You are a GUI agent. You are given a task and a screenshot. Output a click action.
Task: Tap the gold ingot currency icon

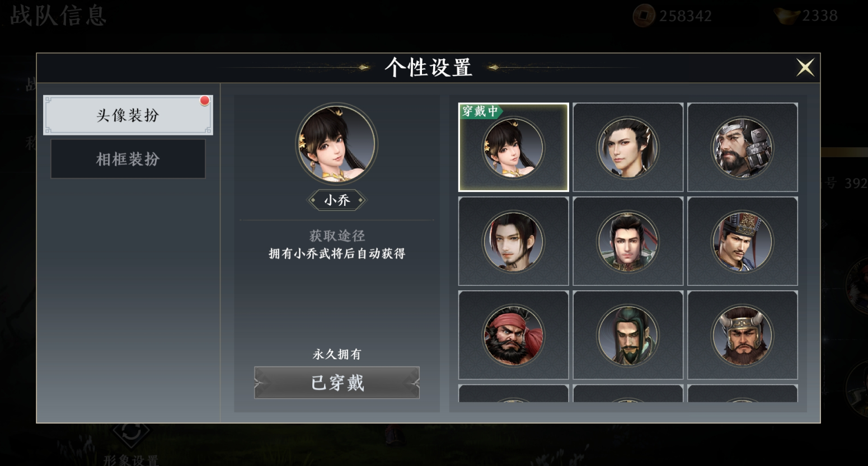click(x=787, y=16)
